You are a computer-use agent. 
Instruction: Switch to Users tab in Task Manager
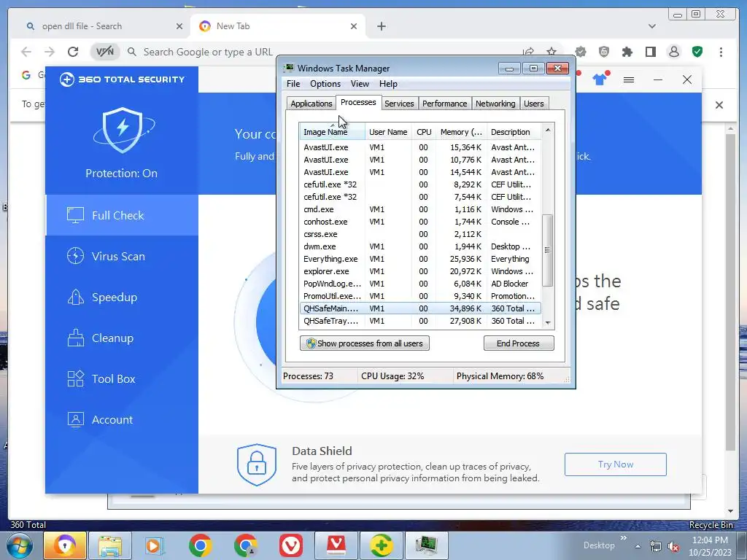click(533, 104)
